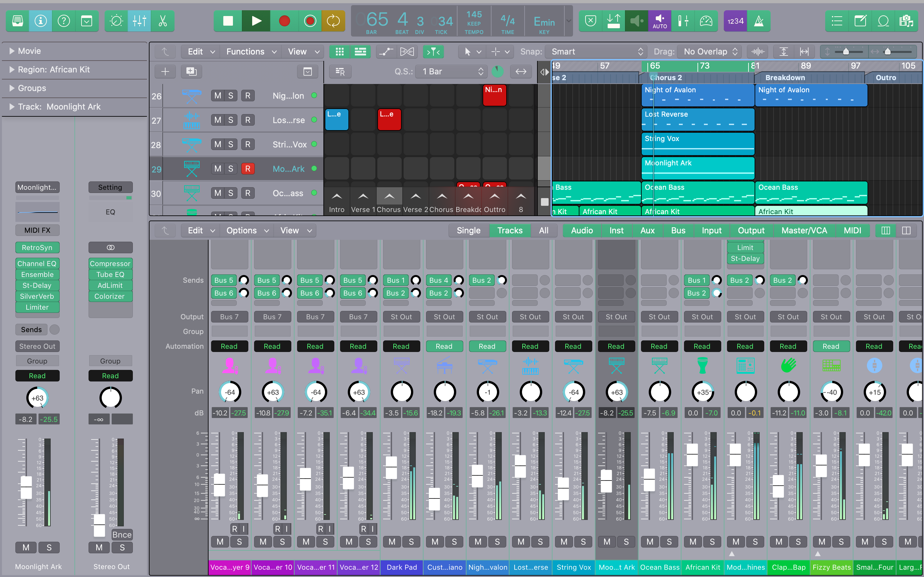
Task: Open the Mixer button in control bar
Action: click(x=139, y=21)
